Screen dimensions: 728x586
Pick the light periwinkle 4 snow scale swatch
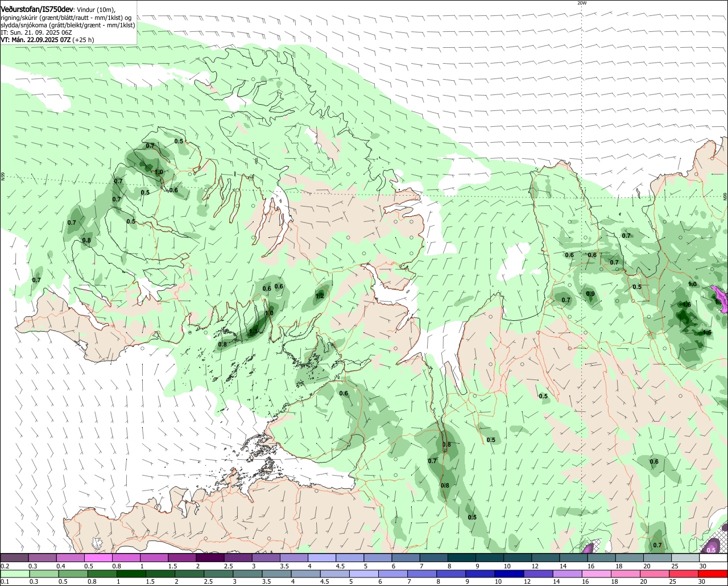pyautogui.click(x=322, y=558)
